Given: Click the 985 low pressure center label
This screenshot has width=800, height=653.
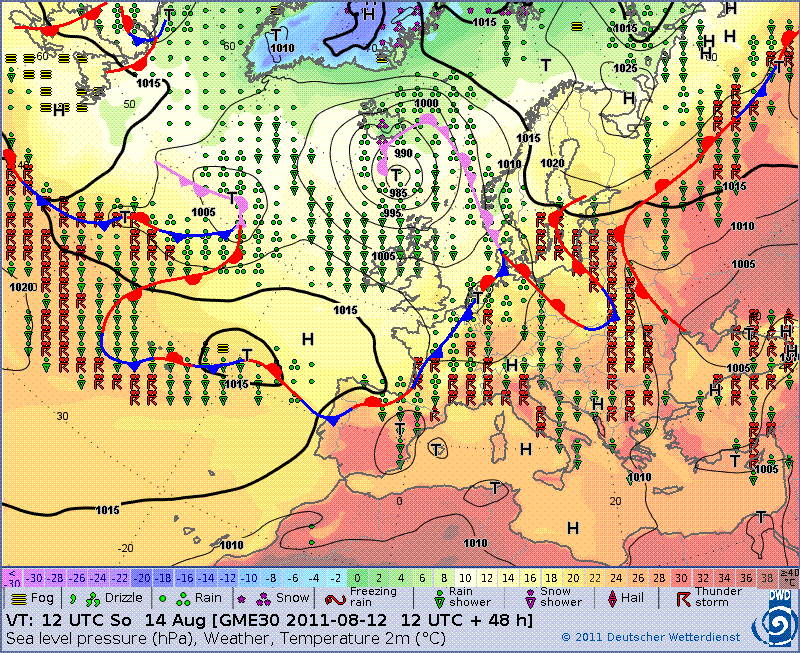Looking at the screenshot, I should [x=398, y=193].
